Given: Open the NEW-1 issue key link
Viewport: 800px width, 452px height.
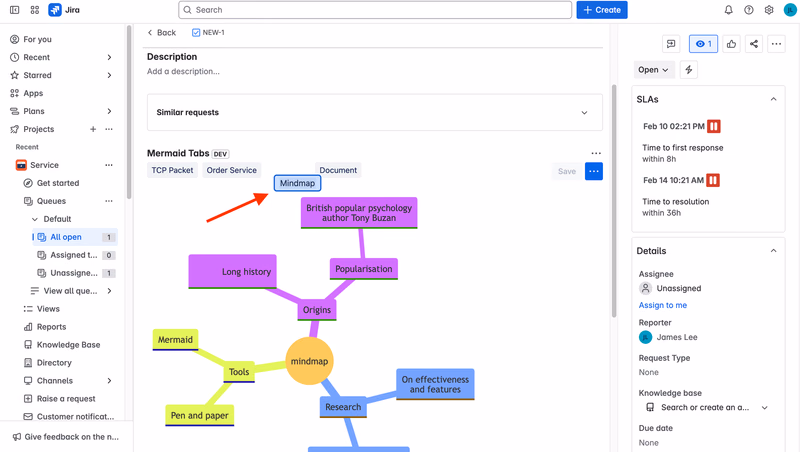Looking at the screenshot, I should click(213, 33).
